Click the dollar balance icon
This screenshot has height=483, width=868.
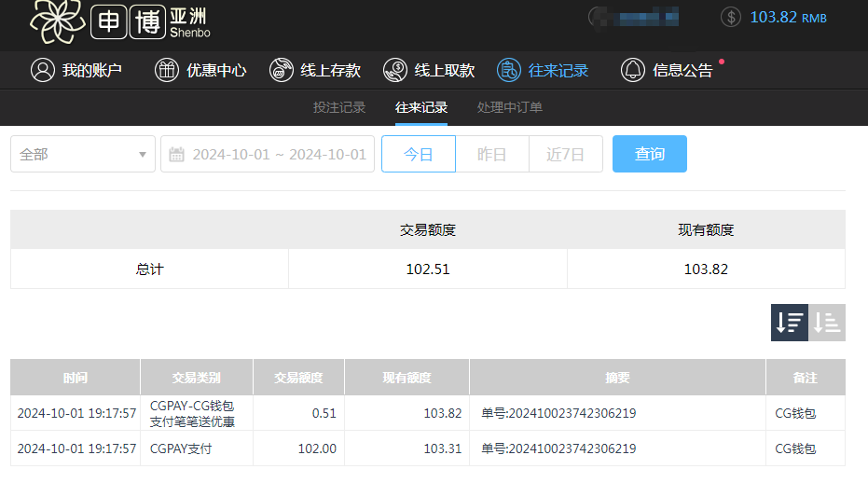732,17
